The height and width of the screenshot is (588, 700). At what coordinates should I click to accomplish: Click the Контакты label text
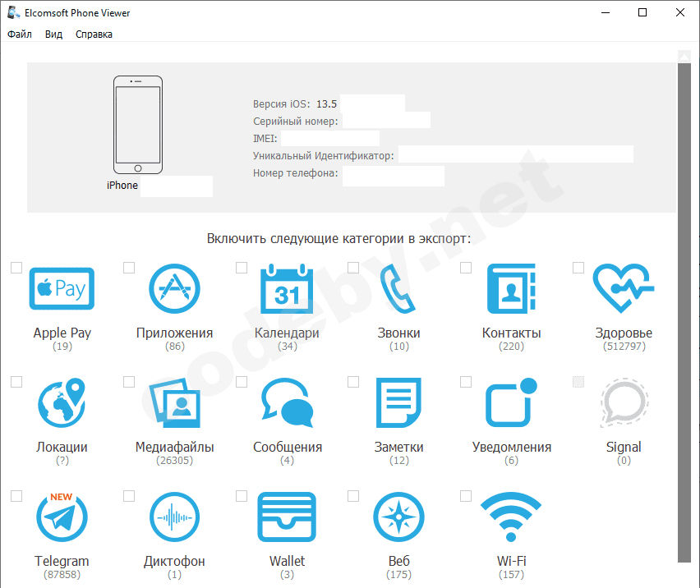[x=511, y=333]
